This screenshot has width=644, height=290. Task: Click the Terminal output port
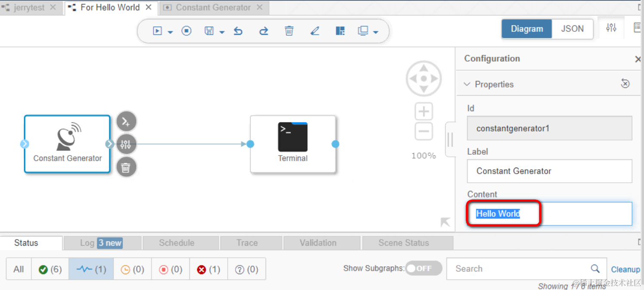335,144
